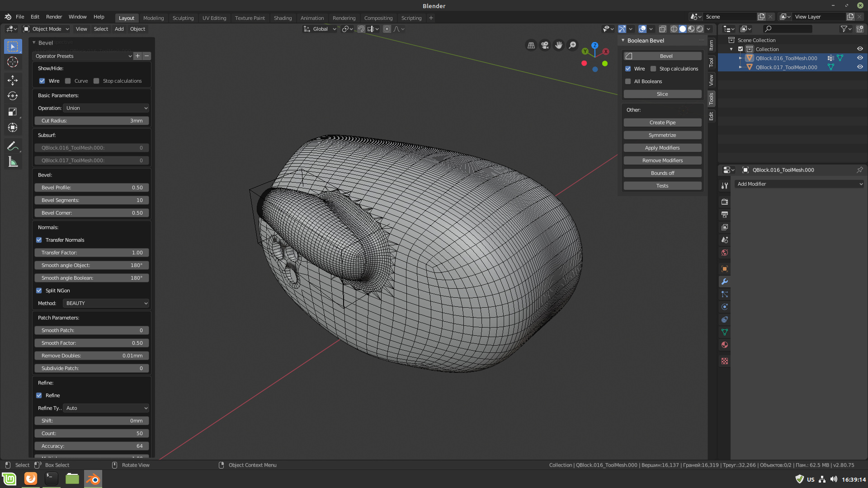The width and height of the screenshot is (868, 488).
Task: Click the Apply Modifiers button
Action: 662,148
